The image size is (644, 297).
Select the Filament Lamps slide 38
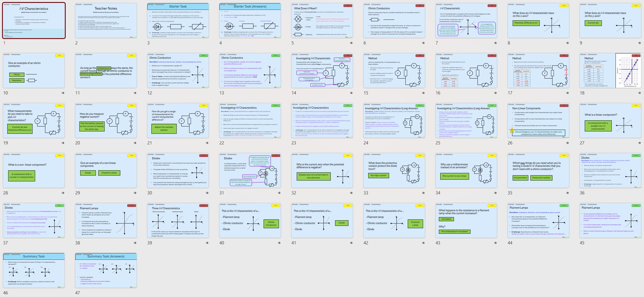(106, 221)
